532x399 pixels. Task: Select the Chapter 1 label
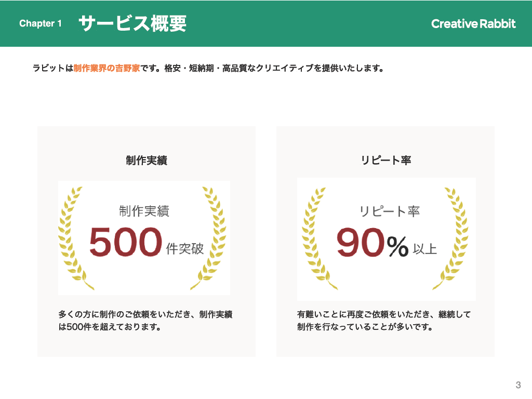41,23
